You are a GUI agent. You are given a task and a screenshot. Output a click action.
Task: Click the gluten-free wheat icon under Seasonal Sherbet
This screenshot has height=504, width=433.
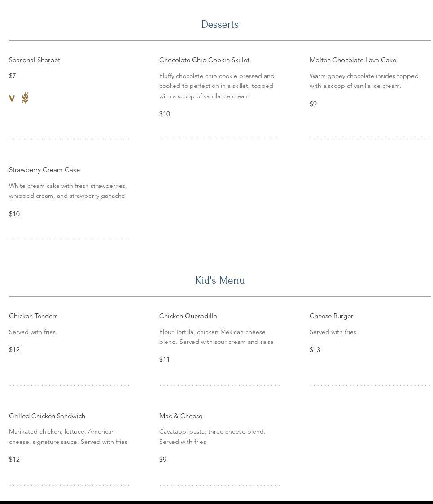[25, 98]
